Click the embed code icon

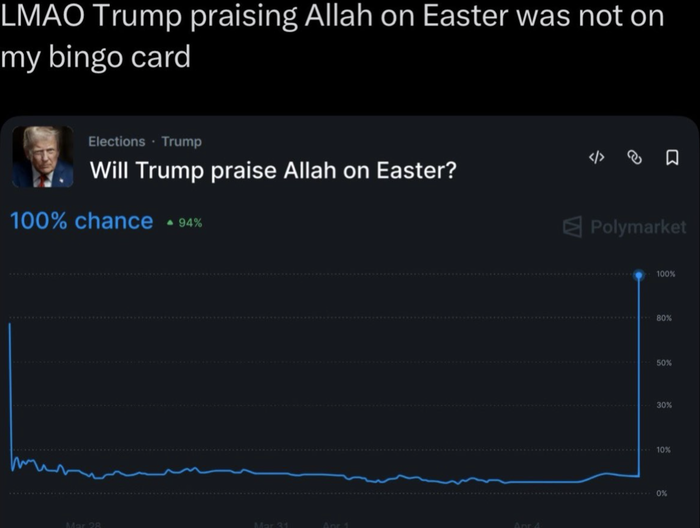597,157
